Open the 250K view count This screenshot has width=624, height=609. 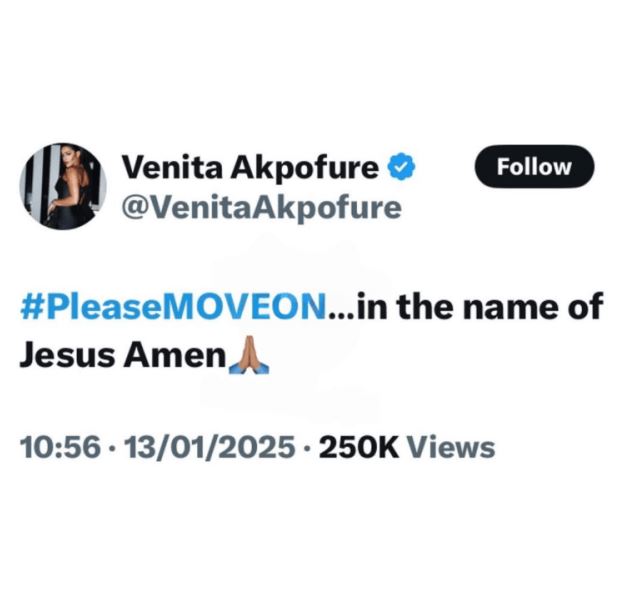pos(359,447)
